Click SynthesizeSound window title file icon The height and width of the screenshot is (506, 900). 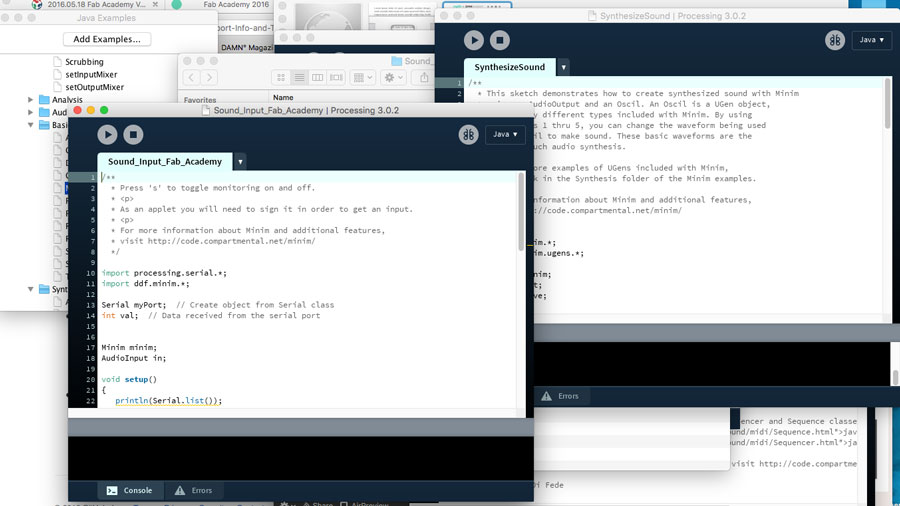592,16
